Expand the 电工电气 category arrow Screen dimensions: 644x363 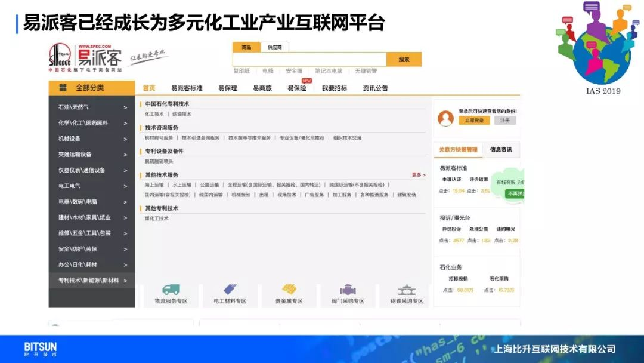click(x=125, y=186)
